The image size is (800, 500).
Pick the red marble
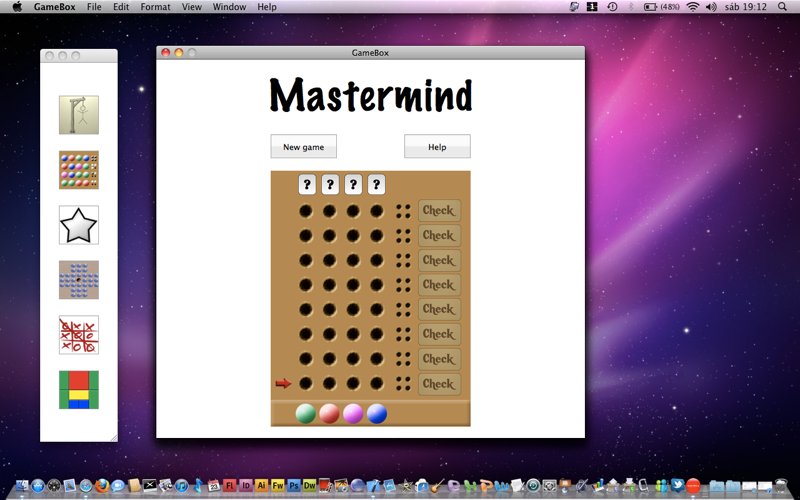(x=329, y=414)
